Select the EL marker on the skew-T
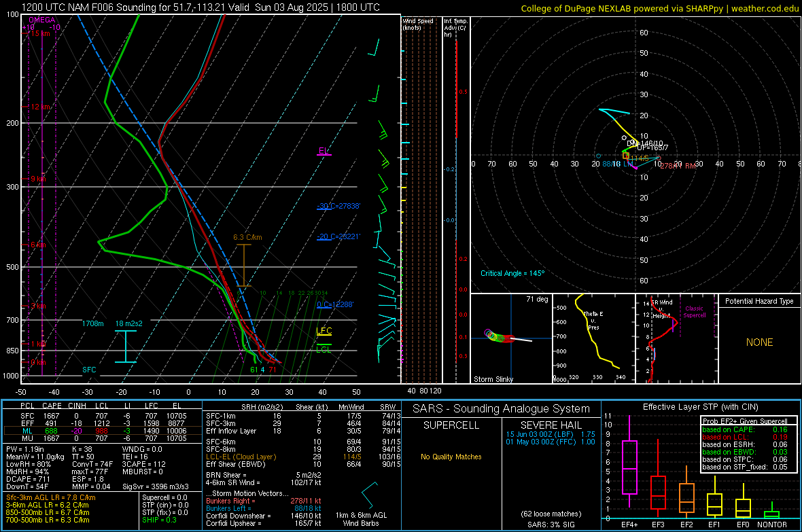802x532 pixels. click(324, 150)
